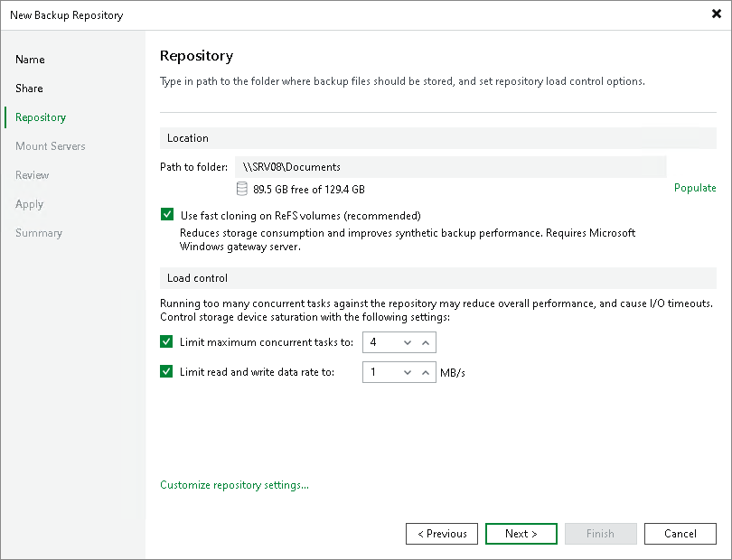Image resolution: width=732 pixels, height=560 pixels.
Task: Decrease the concurrent tasks value with down arrow
Action: (x=408, y=342)
